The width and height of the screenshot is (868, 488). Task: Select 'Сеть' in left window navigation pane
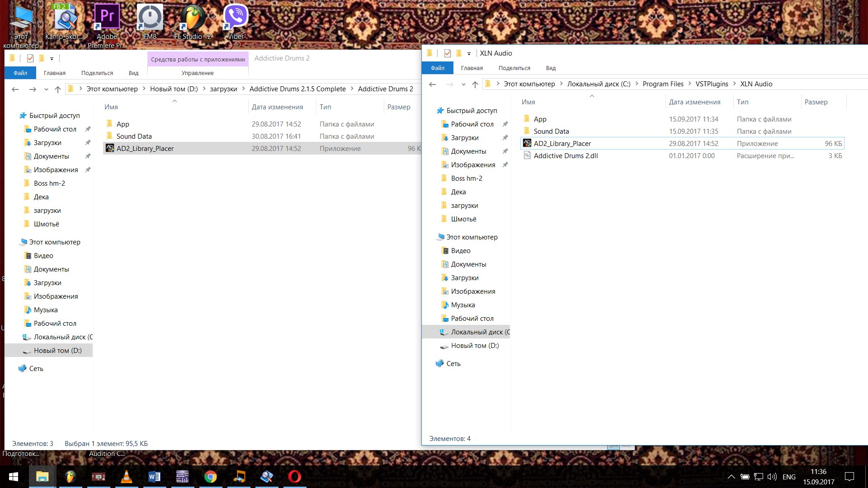36,369
